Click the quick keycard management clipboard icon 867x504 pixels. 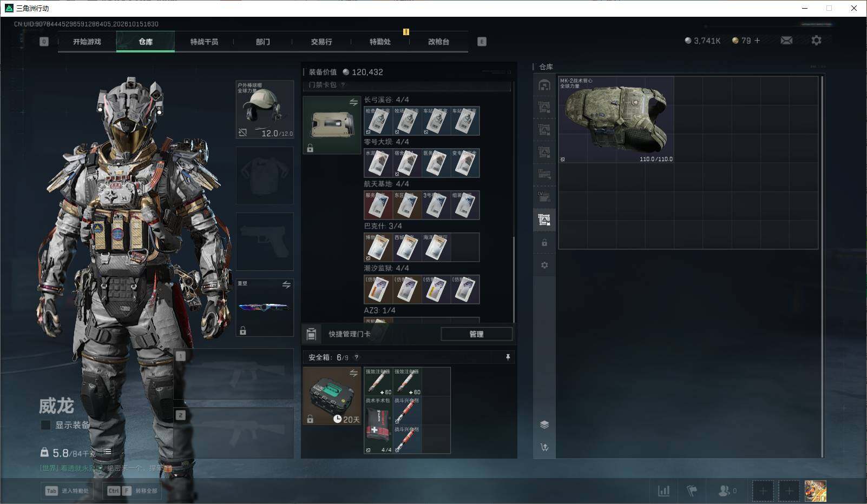pos(311,334)
